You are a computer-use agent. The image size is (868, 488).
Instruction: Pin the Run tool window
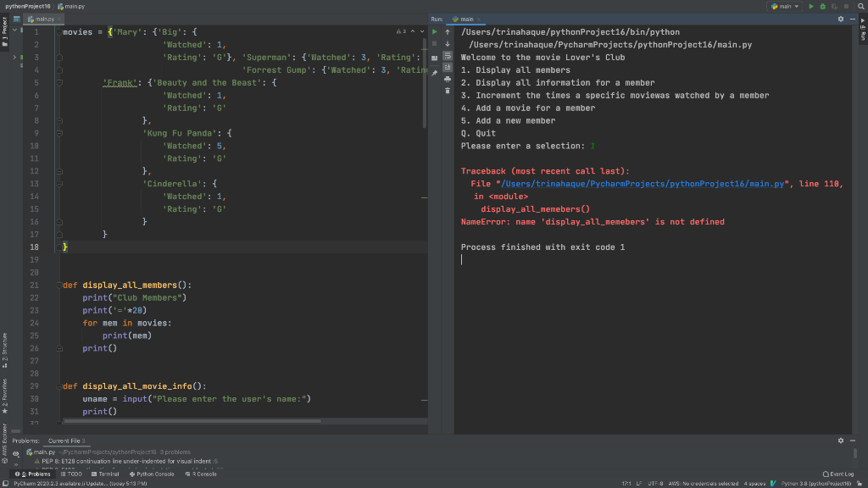tap(435, 72)
